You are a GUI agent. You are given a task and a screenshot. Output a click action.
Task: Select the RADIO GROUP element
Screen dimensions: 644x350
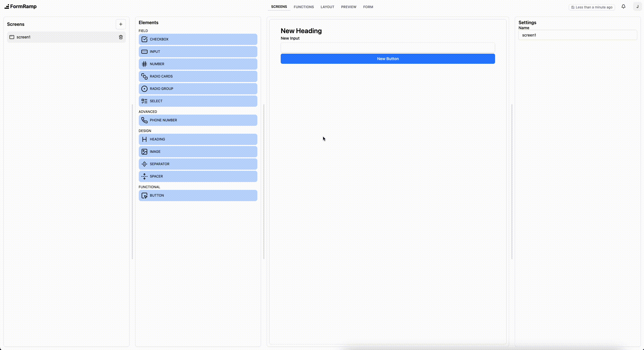tap(198, 88)
